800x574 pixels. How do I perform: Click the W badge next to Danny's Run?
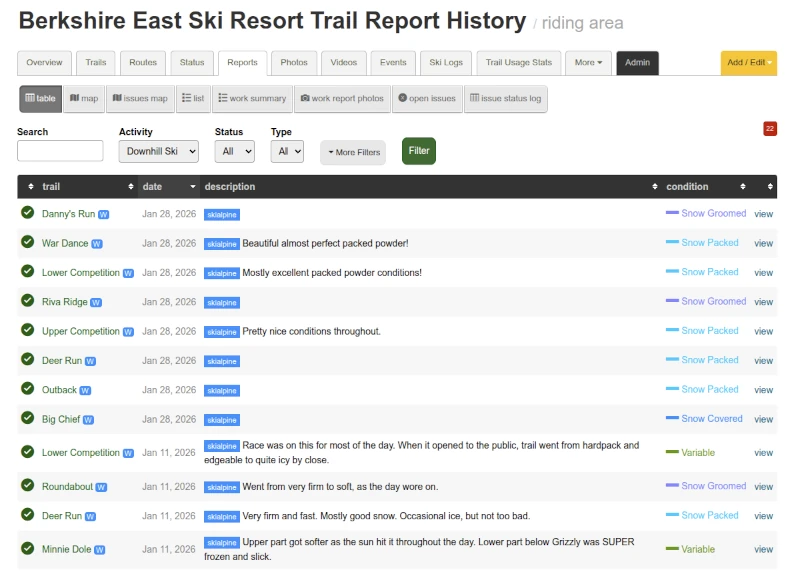104,215
